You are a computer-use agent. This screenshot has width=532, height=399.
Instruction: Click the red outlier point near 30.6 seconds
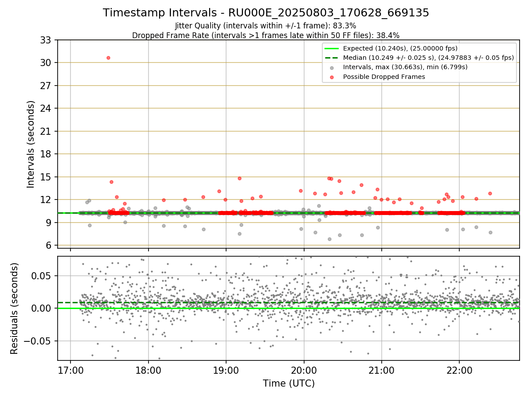click(108, 58)
